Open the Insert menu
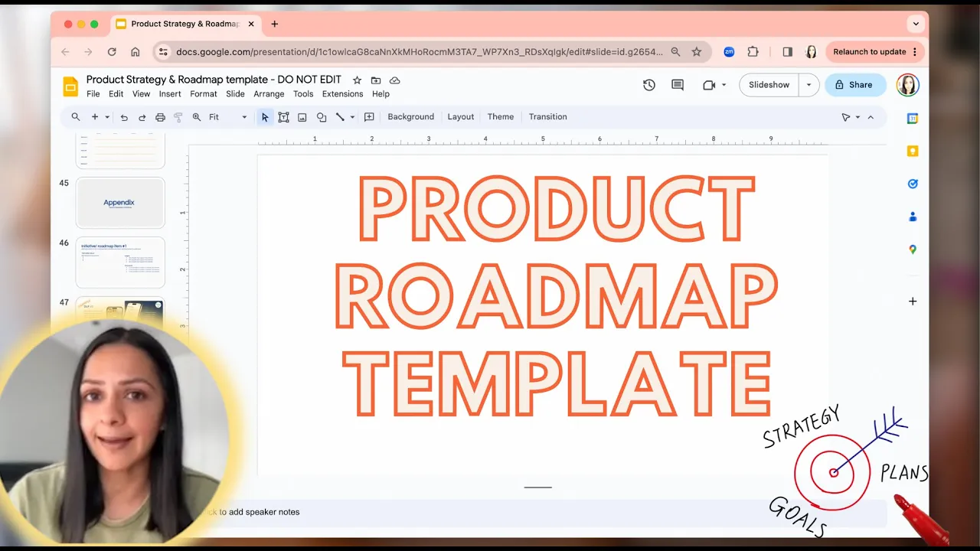The width and height of the screenshot is (980, 551). (170, 94)
